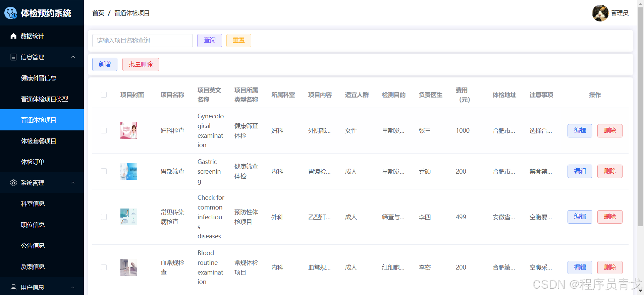Image resolution: width=644 pixels, height=295 pixels.
Task: Click the 首页 breadcrumb link
Action: (x=98, y=13)
